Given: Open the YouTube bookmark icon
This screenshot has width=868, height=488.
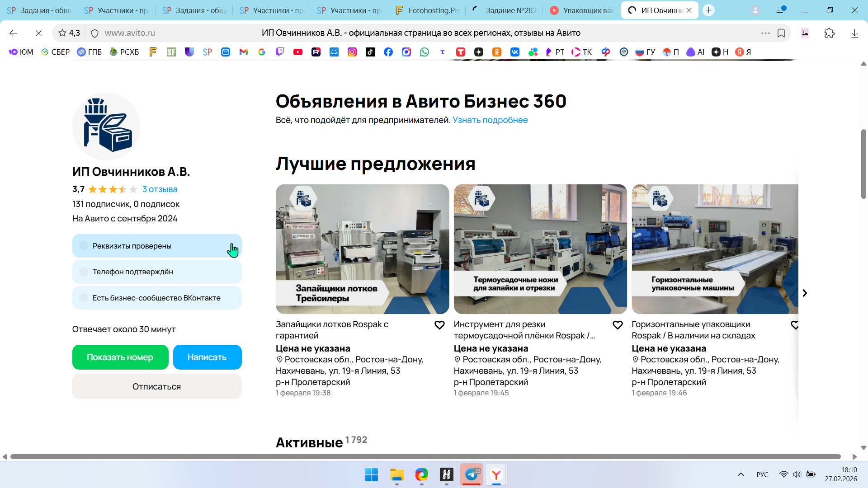Looking at the screenshot, I should point(298,52).
